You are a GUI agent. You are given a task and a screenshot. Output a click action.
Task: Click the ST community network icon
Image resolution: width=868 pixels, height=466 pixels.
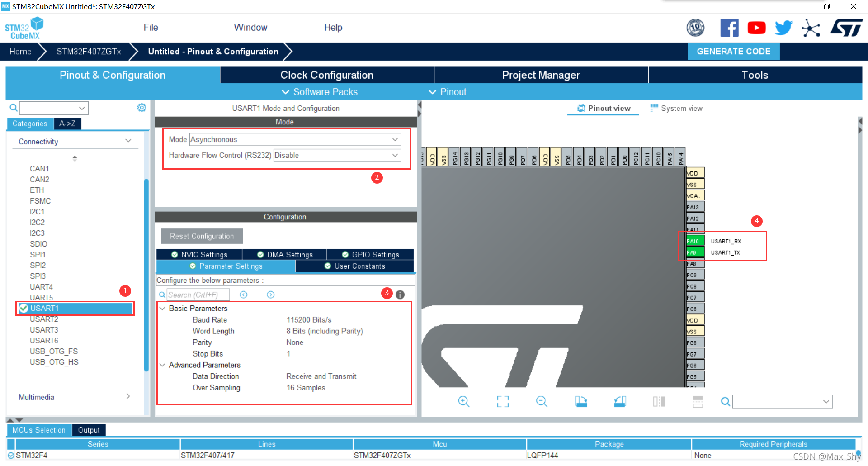(x=811, y=28)
